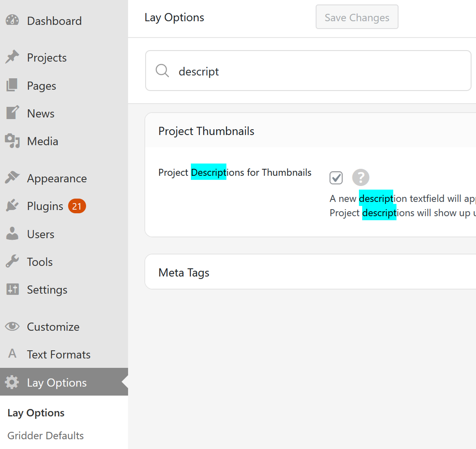Viewport: 476px width, 449px height.
Task: Open the Settings menu item
Action: pyautogui.click(x=47, y=290)
